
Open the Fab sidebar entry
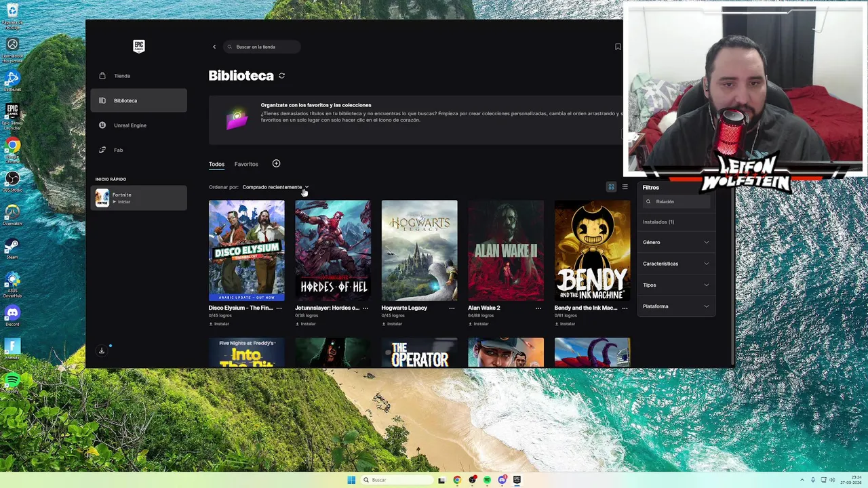tap(138, 150)
